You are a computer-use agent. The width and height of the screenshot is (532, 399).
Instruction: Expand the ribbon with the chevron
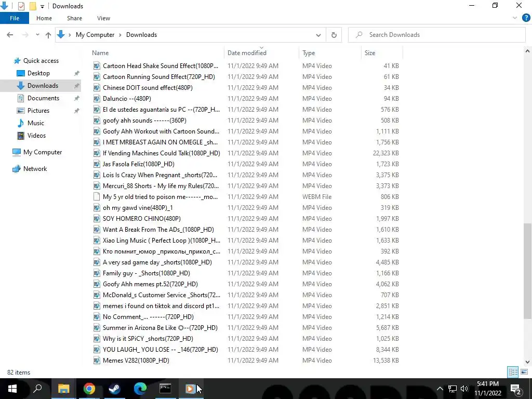(515, 18)
